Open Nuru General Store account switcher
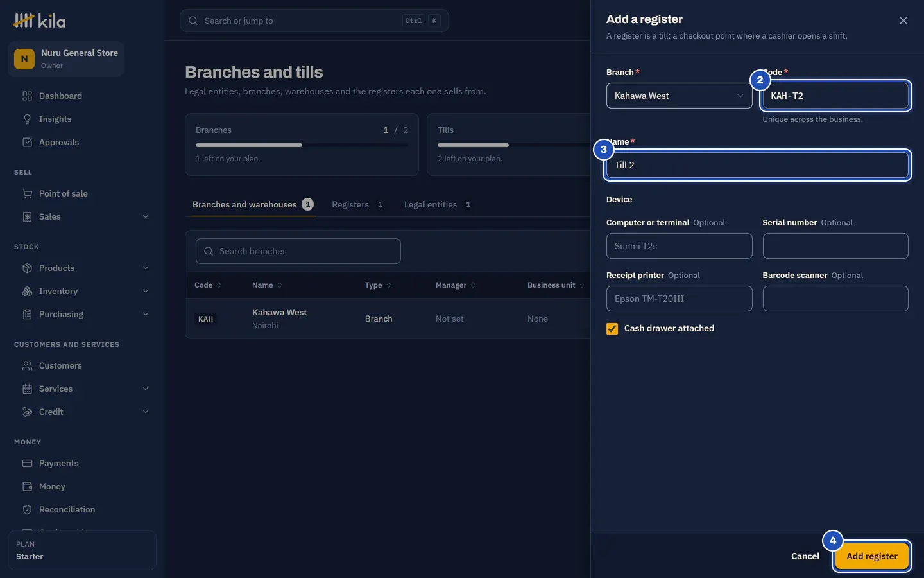The height and width of the screenshot is (578, 924). coord(66,59)
